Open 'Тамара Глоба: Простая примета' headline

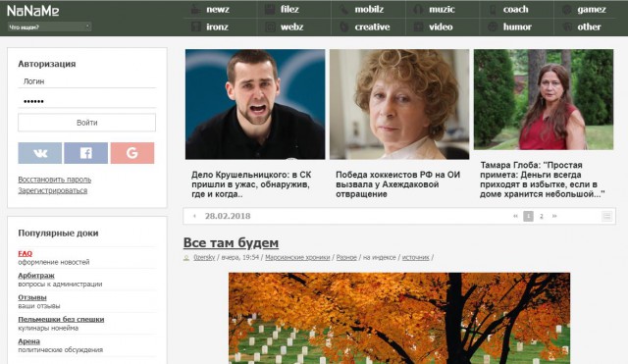click(x=543, y=180)
